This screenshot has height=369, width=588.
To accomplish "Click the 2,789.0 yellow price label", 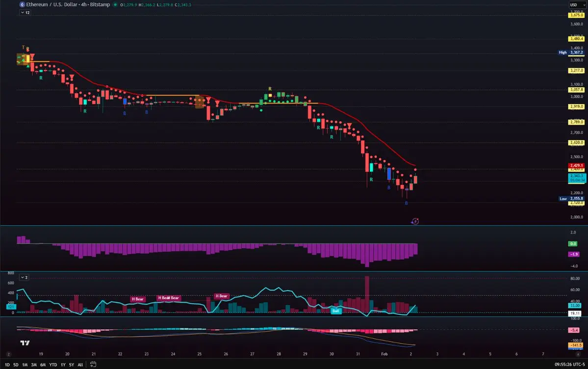I will [576, 122].
